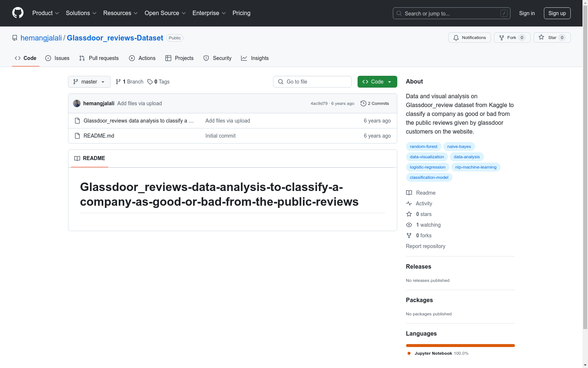Open the master branch selector
This screenshot has width=588, height=368.
pyautogui.click(x=89, y=82)
